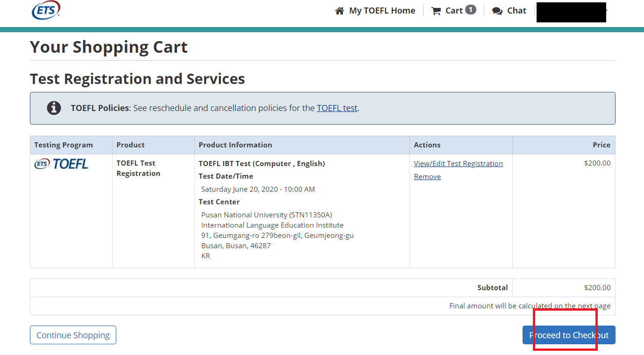Click the KR country code line
644x355 pixels.
(205, 256)
